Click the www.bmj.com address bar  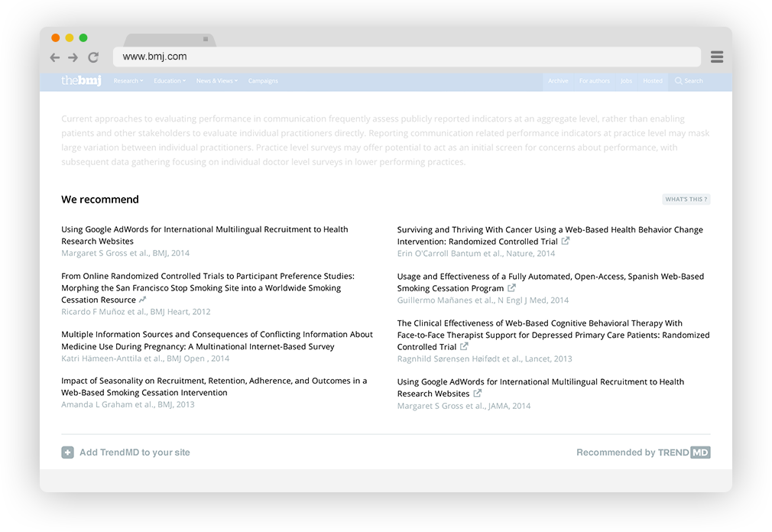(405, 57)
